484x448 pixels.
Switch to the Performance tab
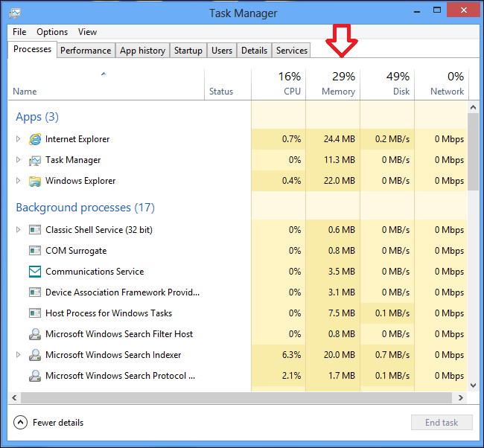tap(86, 51)
